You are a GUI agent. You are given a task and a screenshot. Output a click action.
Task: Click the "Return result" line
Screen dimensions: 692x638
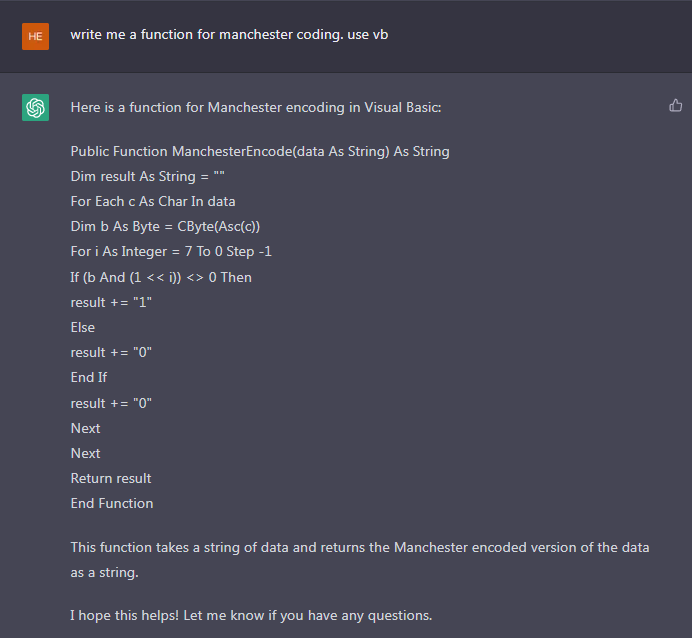point(110,478)
